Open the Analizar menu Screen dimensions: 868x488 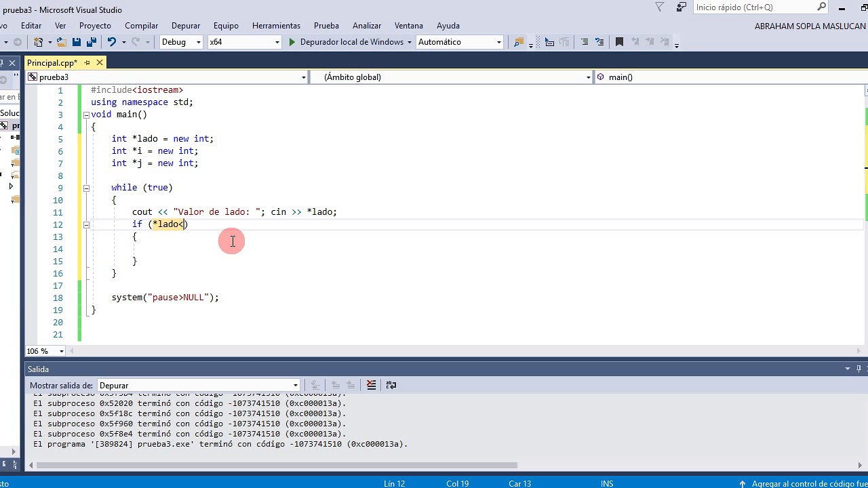click(x=367, y=26)
